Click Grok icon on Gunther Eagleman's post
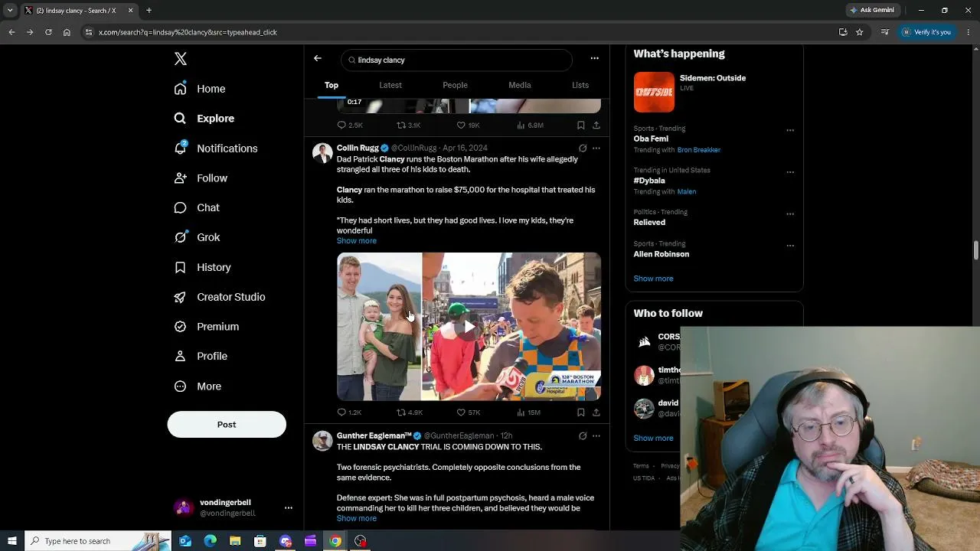Image resolution: width=980 pixels, height=551 pixels. pyautogui.click(x=583, y=435)
